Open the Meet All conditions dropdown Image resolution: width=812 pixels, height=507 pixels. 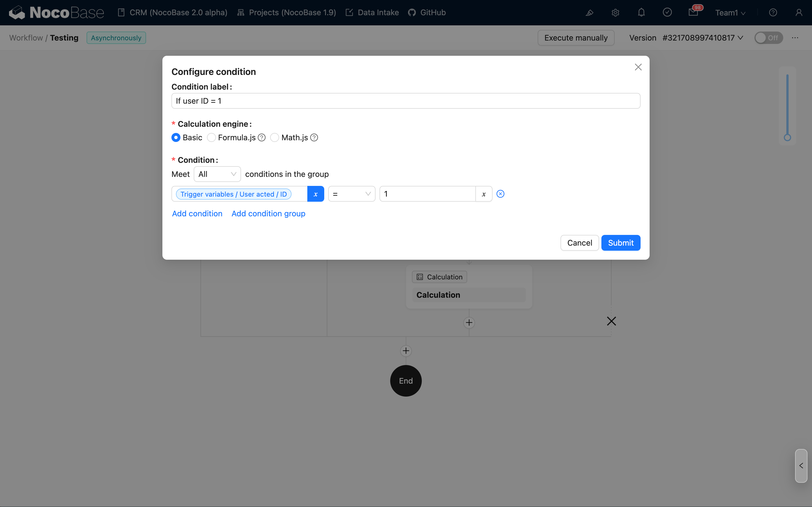[x=217, y=174]
